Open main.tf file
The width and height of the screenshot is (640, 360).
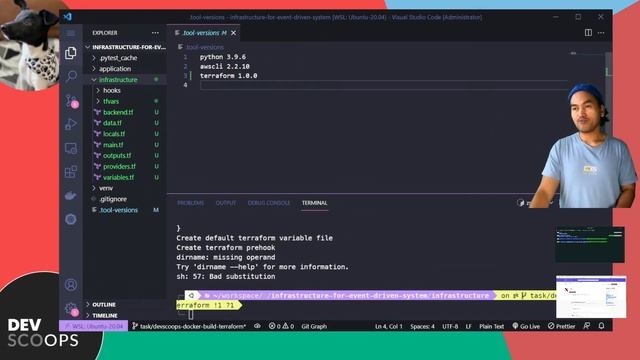[x=125, y=144]
